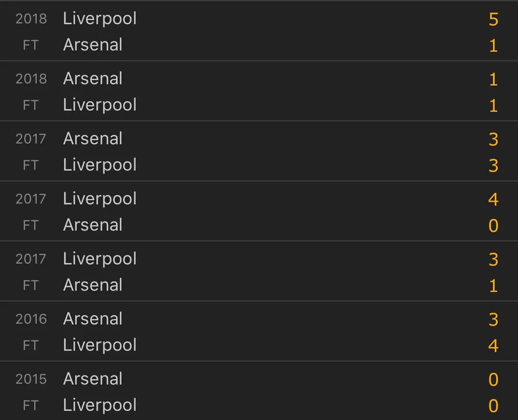Click Arsenal's score in the 3–1 match
This screenshot has height=420, width=518.
pyautogui.click(x=493, y=286)
